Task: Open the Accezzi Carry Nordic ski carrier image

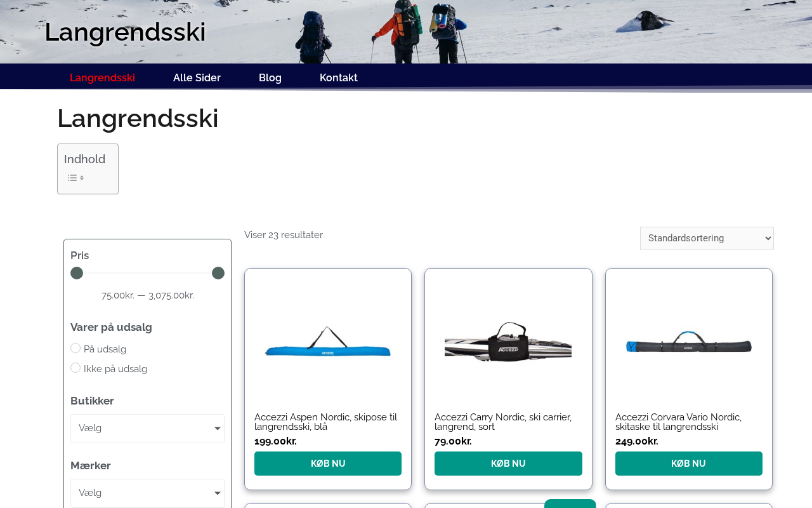Action: click(x=508, y=342)
